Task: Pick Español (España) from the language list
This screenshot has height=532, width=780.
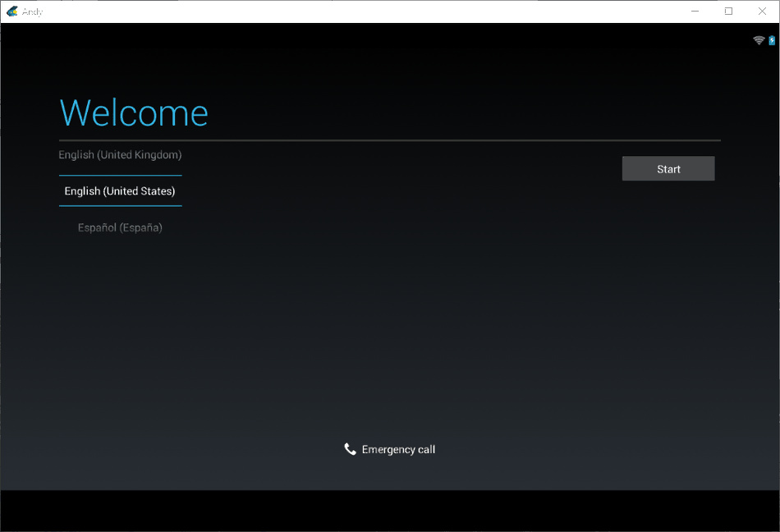Action: 120,227
